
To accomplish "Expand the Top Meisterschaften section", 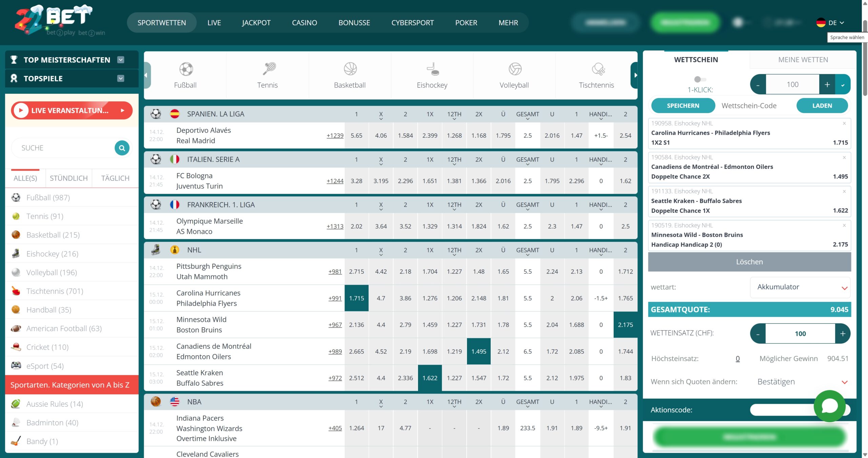I will coord(121,60).
